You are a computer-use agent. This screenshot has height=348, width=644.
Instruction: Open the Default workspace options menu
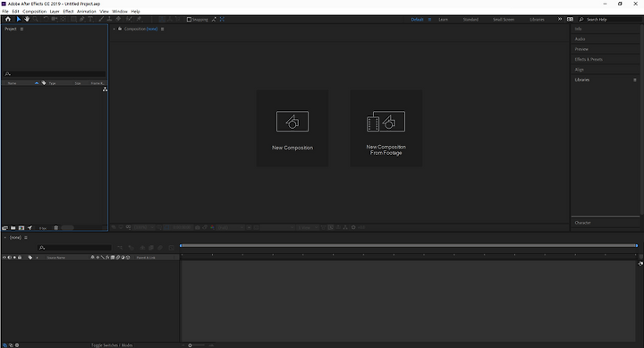click(429, 20)
